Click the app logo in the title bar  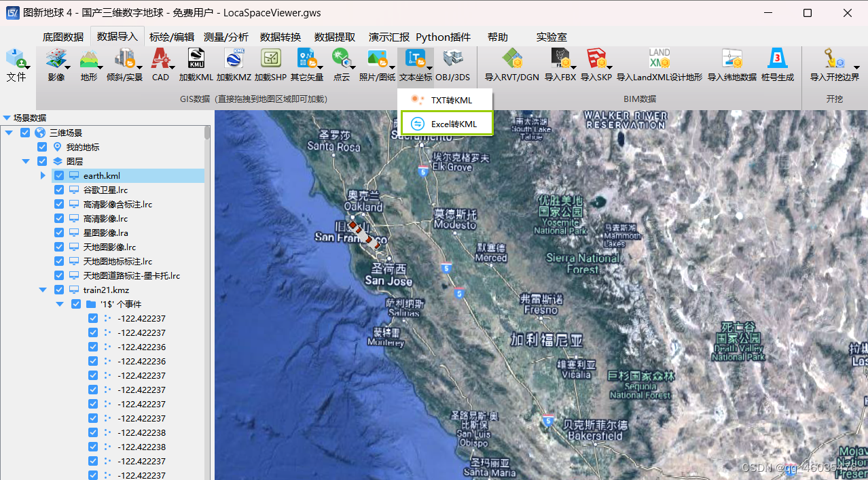coord(12,13)
